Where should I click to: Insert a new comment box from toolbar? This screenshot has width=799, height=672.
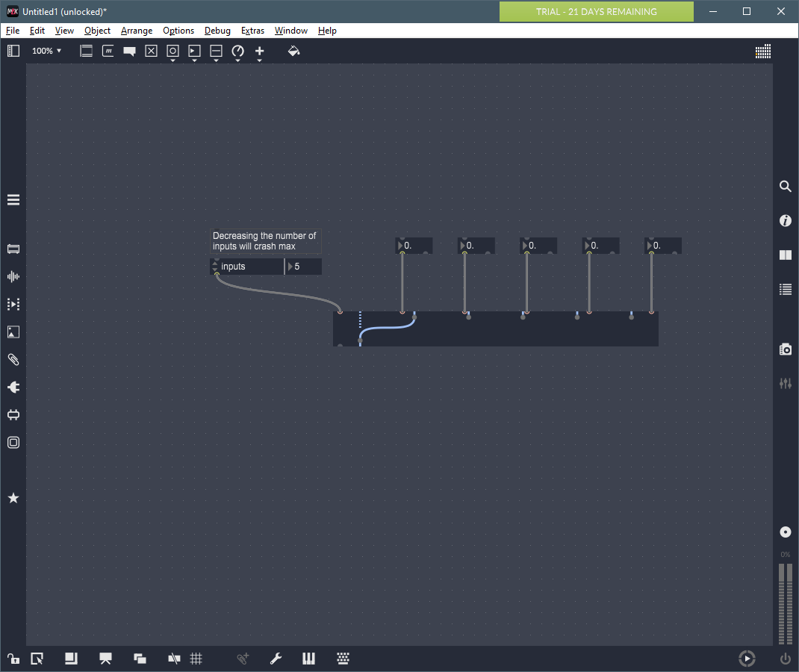tap(129, 51)
